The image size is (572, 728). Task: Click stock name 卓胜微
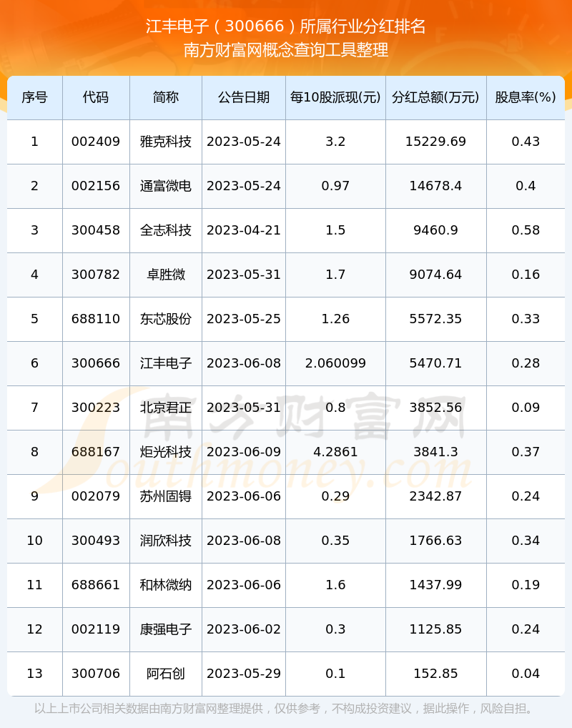(x=166, y=275)
